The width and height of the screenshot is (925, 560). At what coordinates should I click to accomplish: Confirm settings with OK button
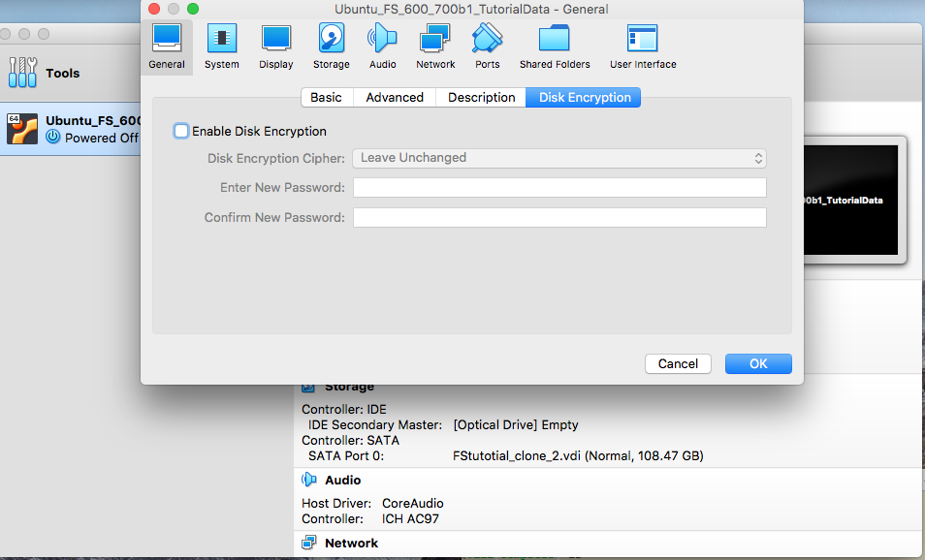758,363
